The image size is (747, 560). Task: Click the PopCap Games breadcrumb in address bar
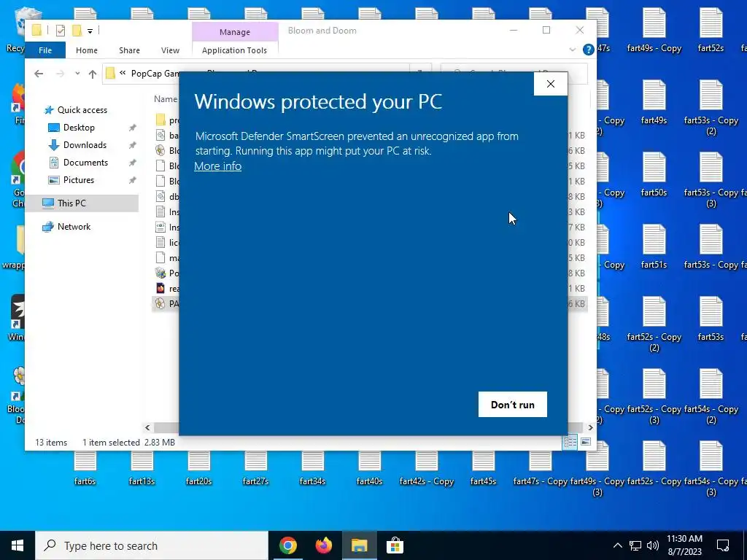pos(155,74)
